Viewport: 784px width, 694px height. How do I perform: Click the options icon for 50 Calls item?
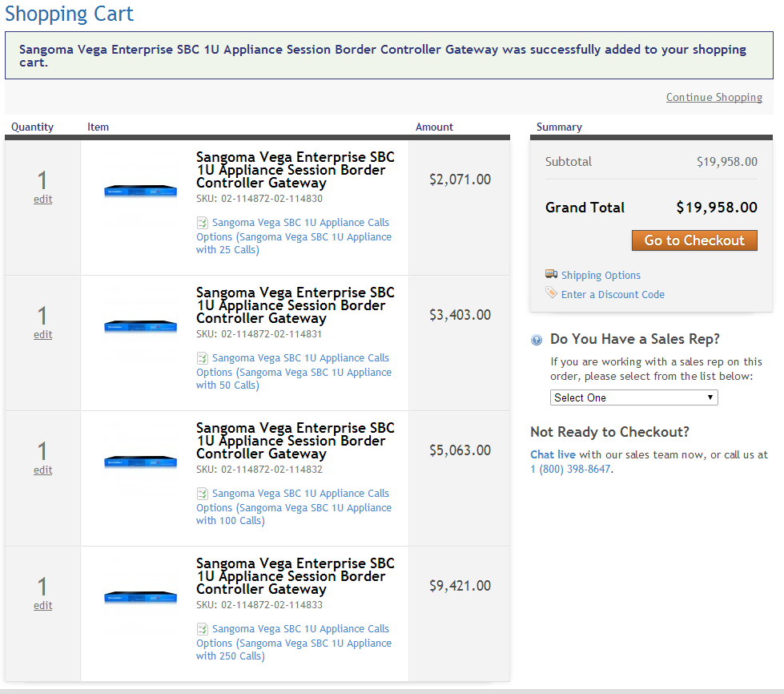[202, 357]
